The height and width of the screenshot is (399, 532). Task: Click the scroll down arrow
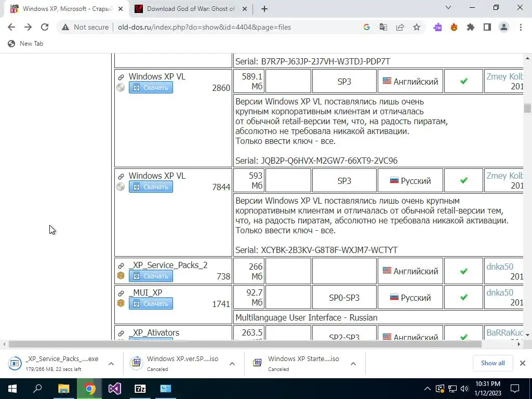[527, 335]
